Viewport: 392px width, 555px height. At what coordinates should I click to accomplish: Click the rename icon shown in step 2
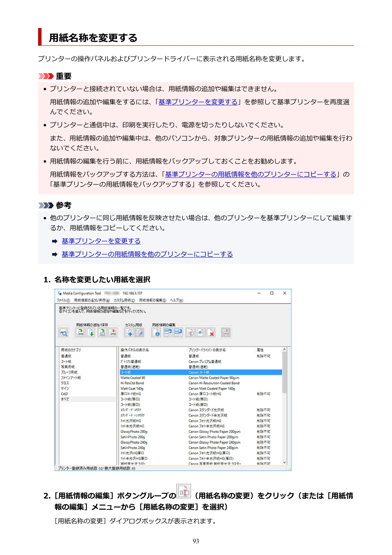click(184, 491)
